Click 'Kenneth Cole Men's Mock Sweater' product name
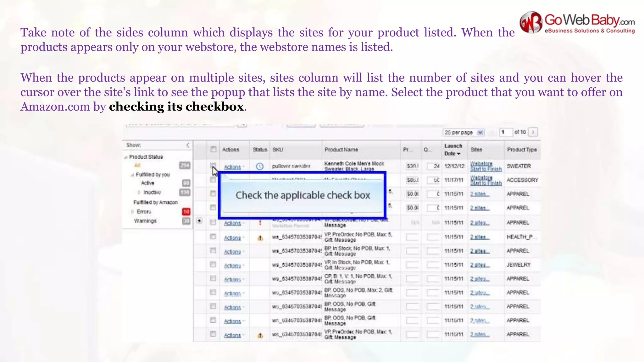 (354, 166)
